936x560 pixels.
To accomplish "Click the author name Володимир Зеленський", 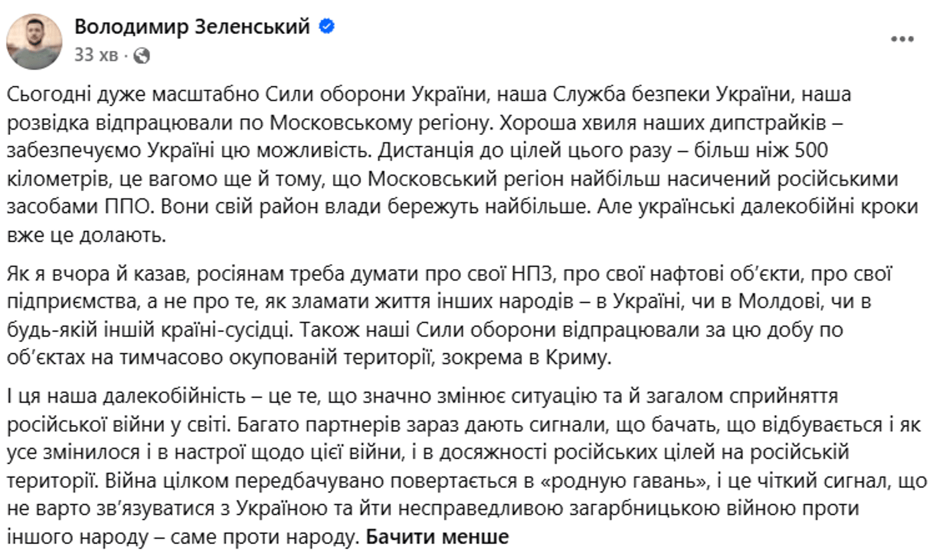I will [193, 27].
